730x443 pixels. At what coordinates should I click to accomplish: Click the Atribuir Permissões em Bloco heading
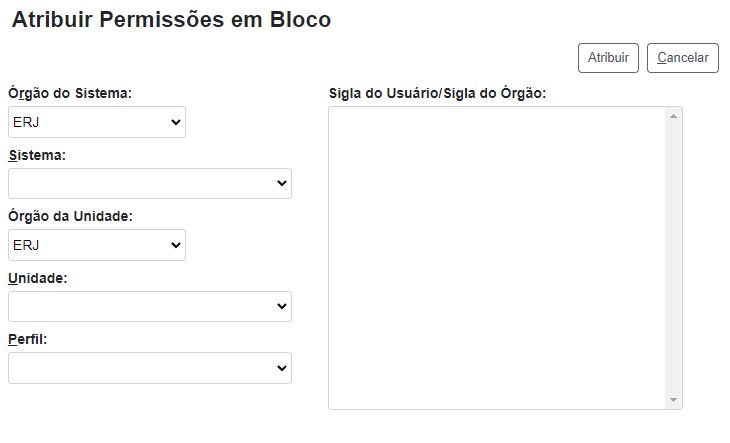coord(171,20)
